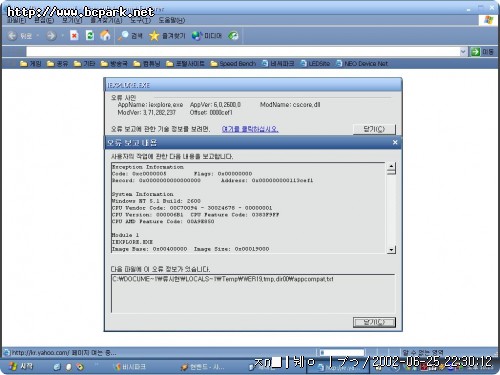Open the 공유 folder in Links bar
The width and height of the screenshot is (500, 375).
click(x=57, y=63)
